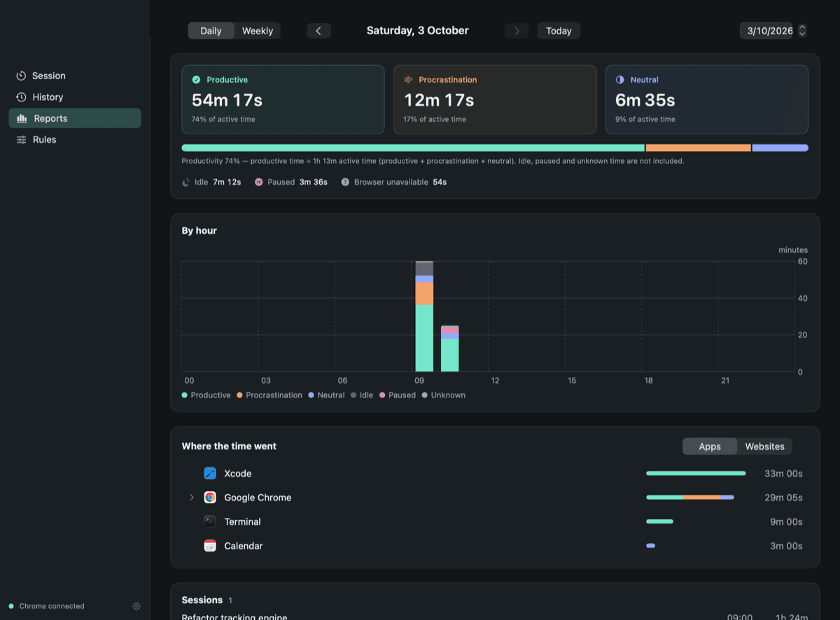This screenshot has height=620, width=840.
Task: Click the Rules sliders icon
Action: coord(22,140)
